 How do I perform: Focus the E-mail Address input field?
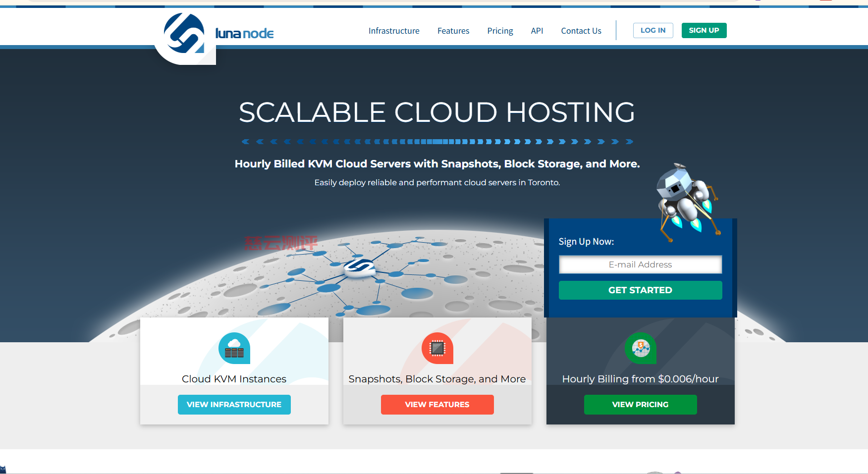pyautogui.click(x=640, y=264)
